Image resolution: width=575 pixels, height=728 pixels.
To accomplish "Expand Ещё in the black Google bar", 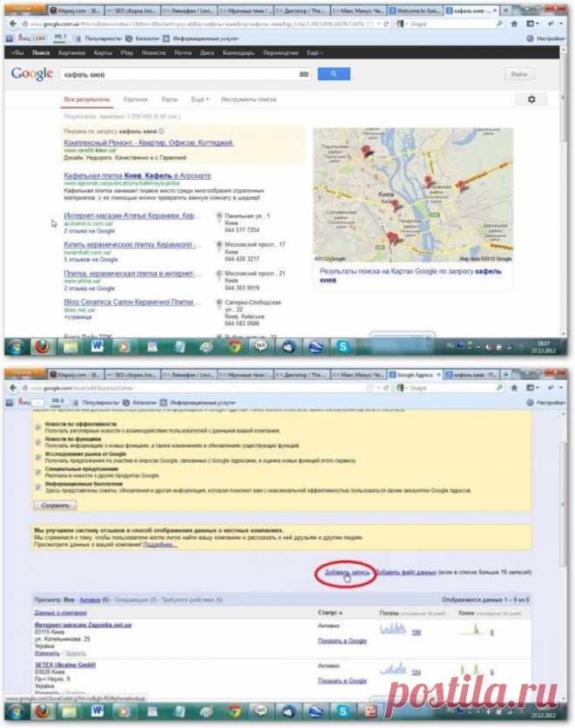I will (x=315, y=53).
